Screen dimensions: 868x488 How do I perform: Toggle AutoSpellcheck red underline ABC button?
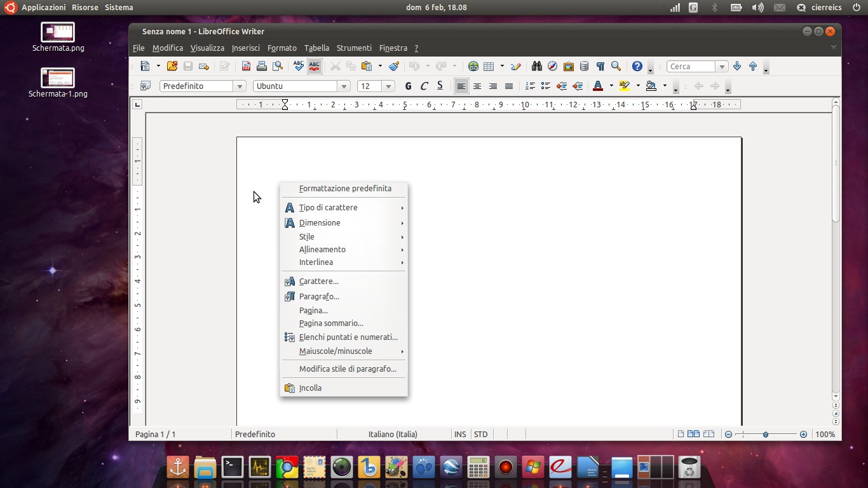coord(315,66)
